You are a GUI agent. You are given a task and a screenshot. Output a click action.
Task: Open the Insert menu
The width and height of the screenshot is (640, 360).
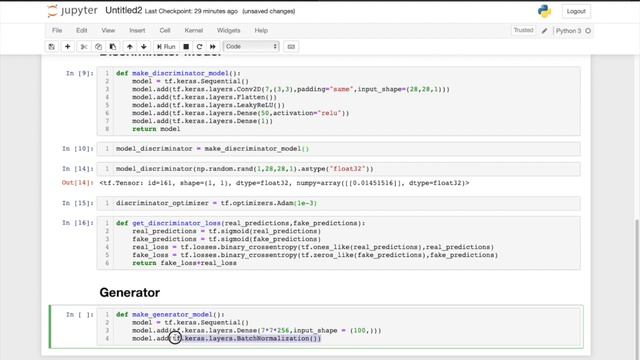[137, 31]
